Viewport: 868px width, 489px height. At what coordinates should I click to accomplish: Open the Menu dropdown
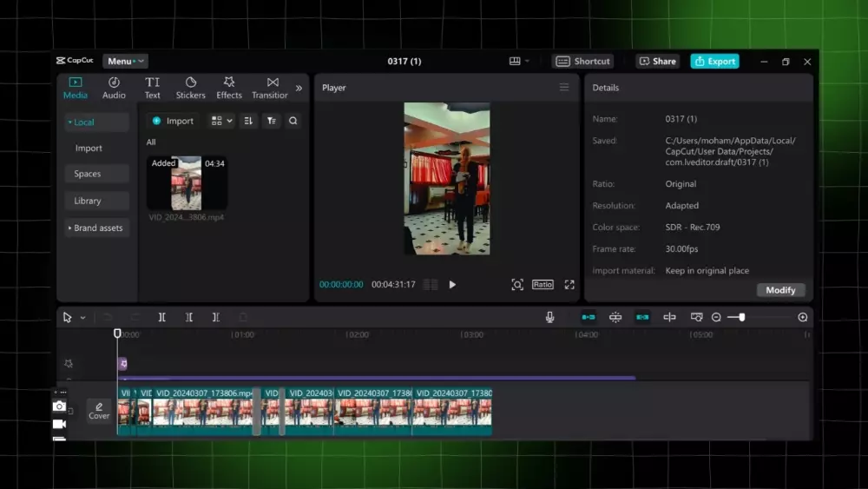(x=125, y=62)
